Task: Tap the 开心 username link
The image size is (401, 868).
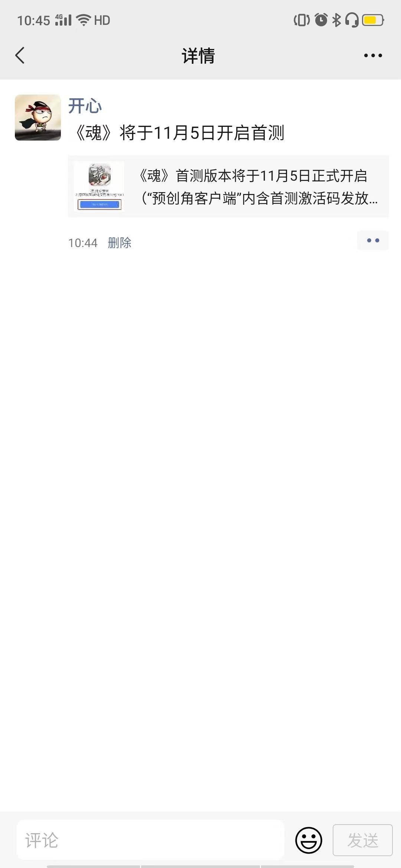Action: pos(85,106)
